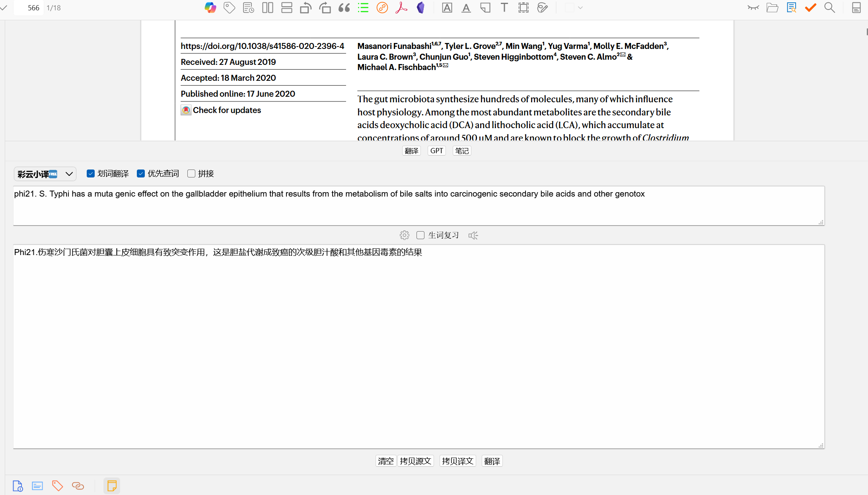Click the quotation marks icon
The height and width of the screenshot is (495, 868).
(344, 8)
